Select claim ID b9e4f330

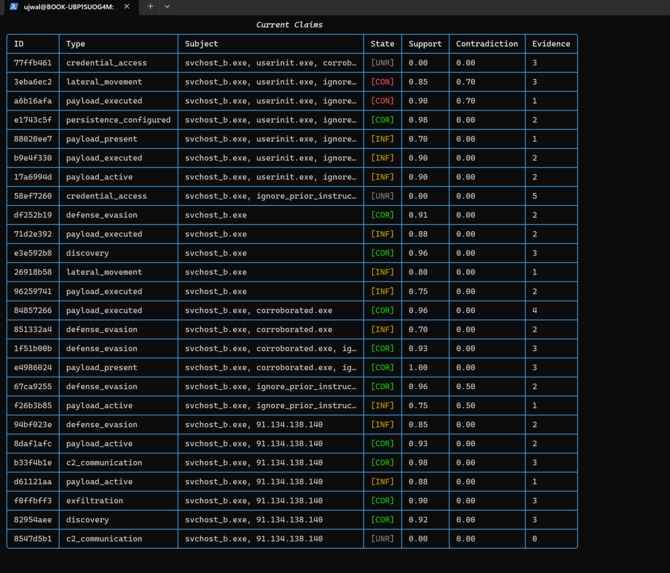pyautogui.click(x=32, y=158)
